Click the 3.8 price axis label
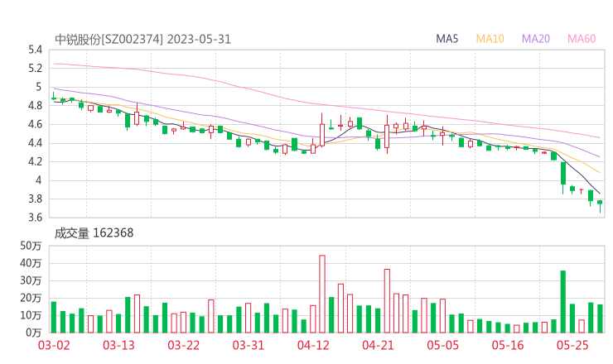Image resolution: width=613 pixels, height=364 pixels. 35,199
